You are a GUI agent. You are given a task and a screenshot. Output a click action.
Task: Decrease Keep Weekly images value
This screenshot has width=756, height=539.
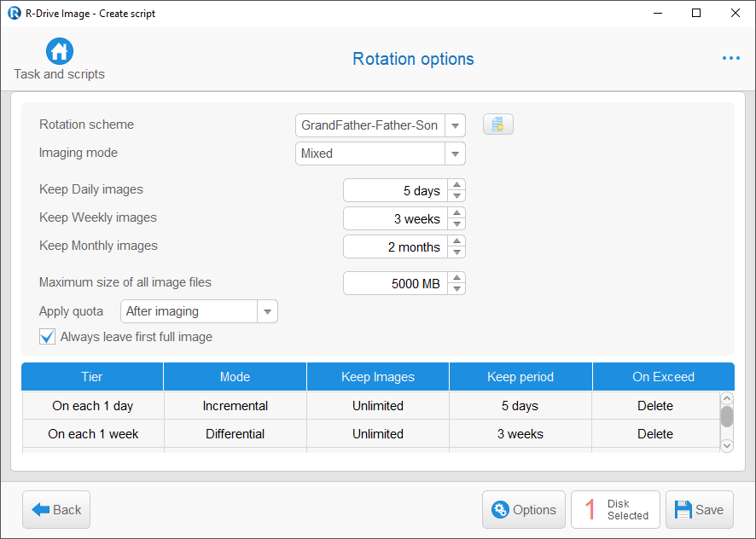tap(457, 223)
